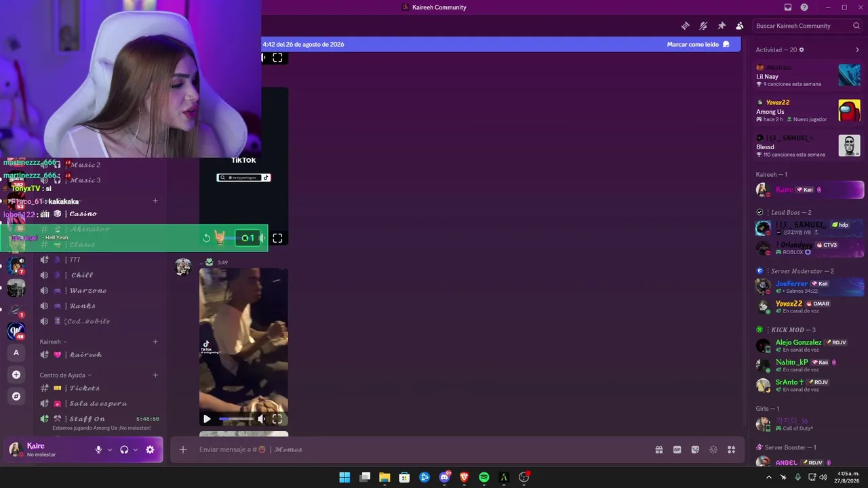Collapse the Kaireeh channel category
Image resolution: width=868 pixels, height=488 pixels.
53,342
